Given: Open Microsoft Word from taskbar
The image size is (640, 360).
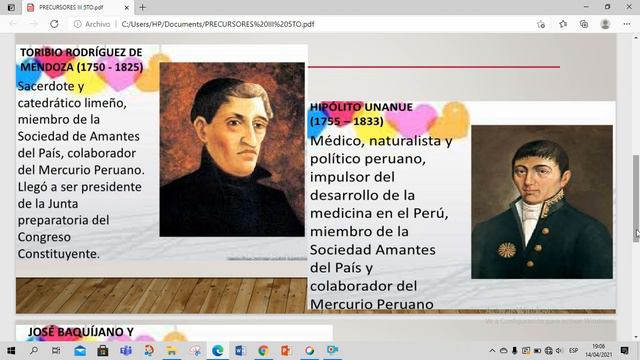Looking at the screenshot, I should (240, 350).
